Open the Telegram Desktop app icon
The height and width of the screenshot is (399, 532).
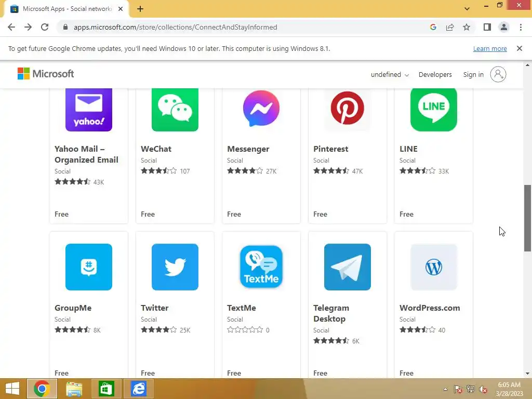coord(347,267)
